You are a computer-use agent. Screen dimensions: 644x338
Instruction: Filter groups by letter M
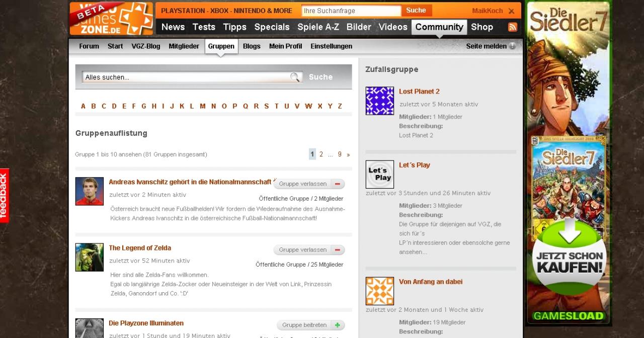(203, 106)
